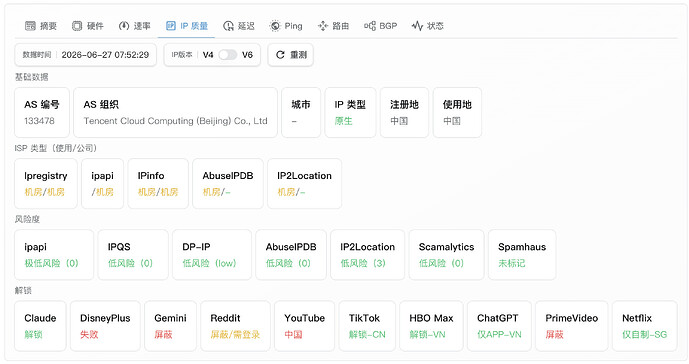
Task: Click the refresh icon on 重测
Action: pos(280,55)
